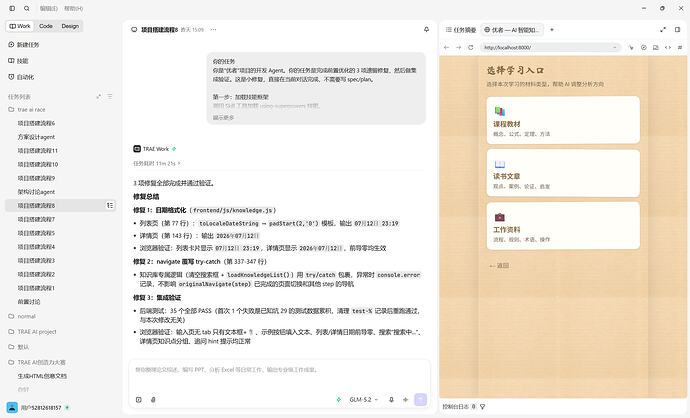Open task 项目搭建流程4
This screenshot has height=418, width=690.
[x=36, y=247]
